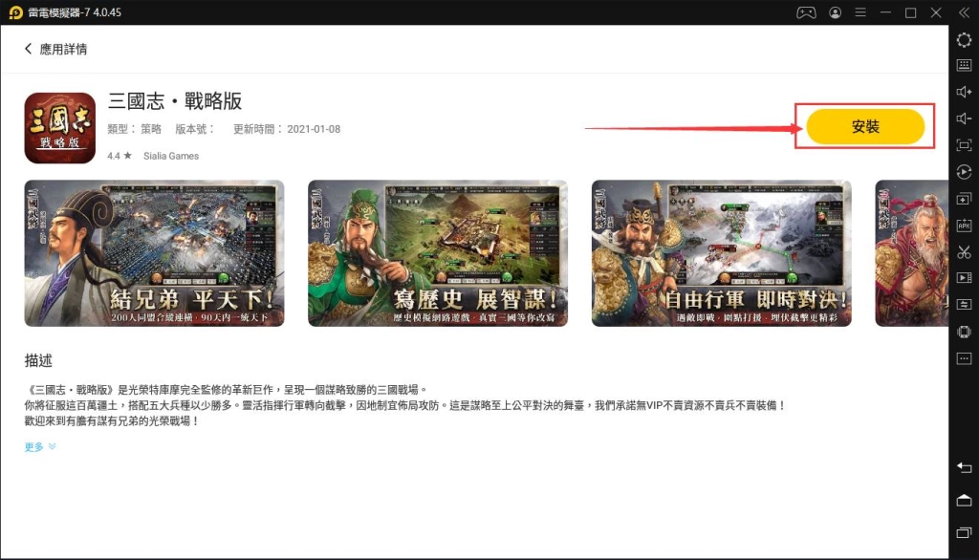Open the 三國志 app icon image
This screenshot has height=560, width=979.
pos(60,128)
